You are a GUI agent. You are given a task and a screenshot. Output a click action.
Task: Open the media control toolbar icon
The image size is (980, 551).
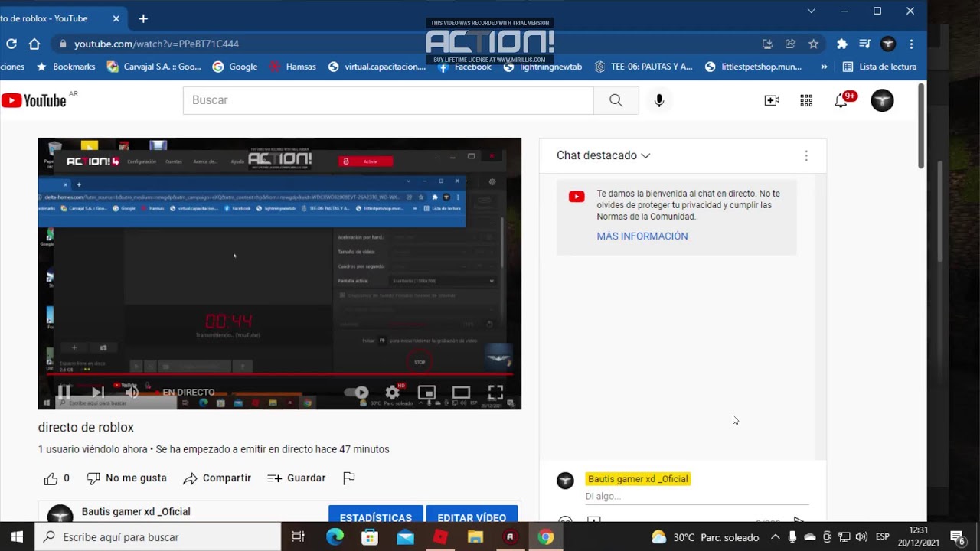tap(864, 44)
